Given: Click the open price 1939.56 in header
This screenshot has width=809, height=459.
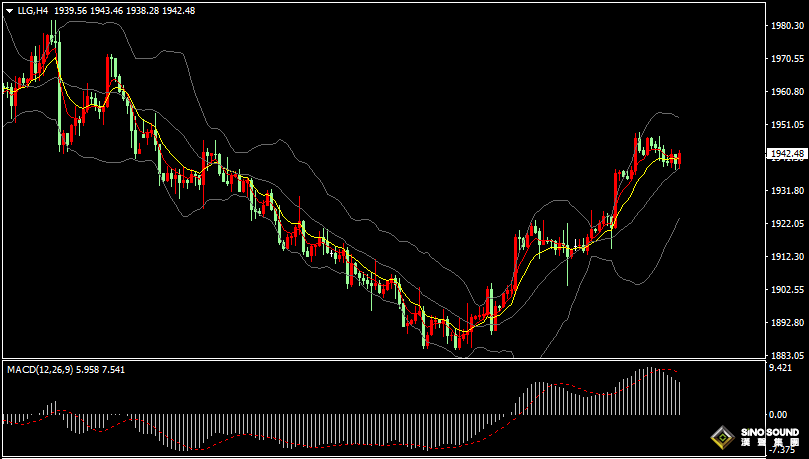Looking at the screenshot, I should 71,10.
